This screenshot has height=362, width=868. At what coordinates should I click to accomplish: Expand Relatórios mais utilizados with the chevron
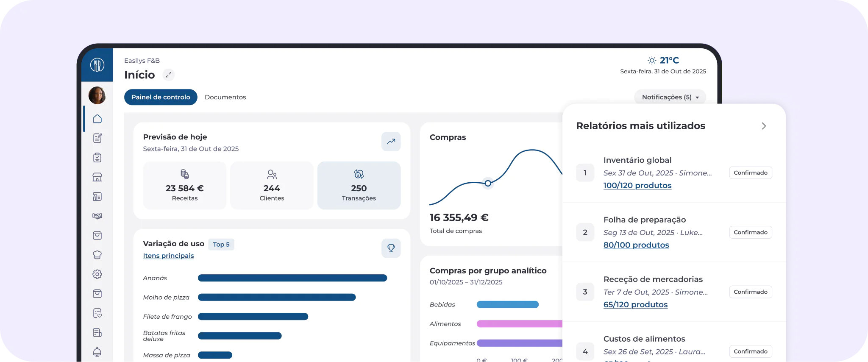764,126
